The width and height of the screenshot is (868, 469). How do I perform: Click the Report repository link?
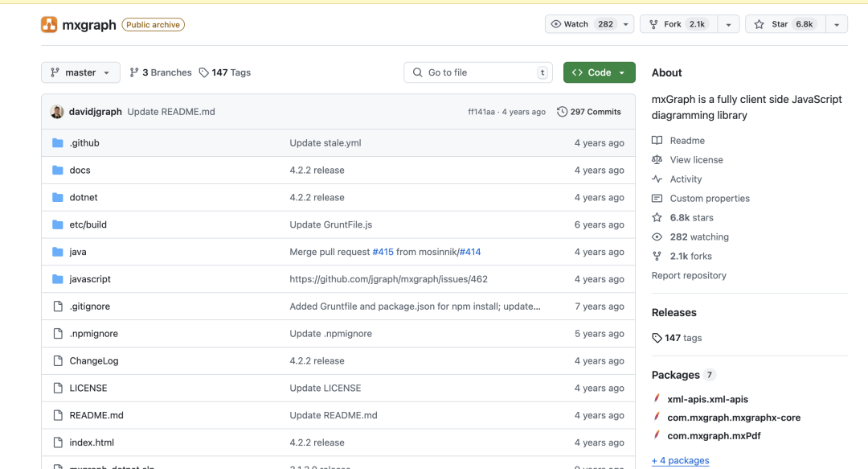[x=689, y=275]
